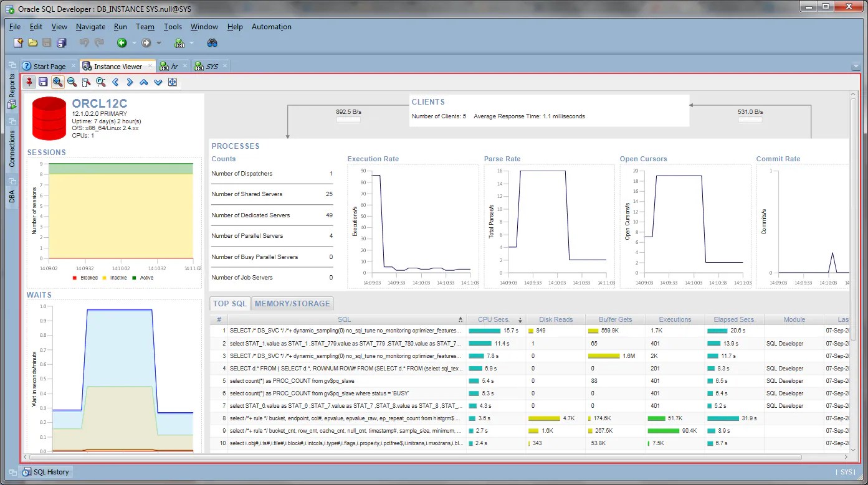Select the TOP SQL tab
868x485 pixels.
pyautogui.click(x=230, y=304)
